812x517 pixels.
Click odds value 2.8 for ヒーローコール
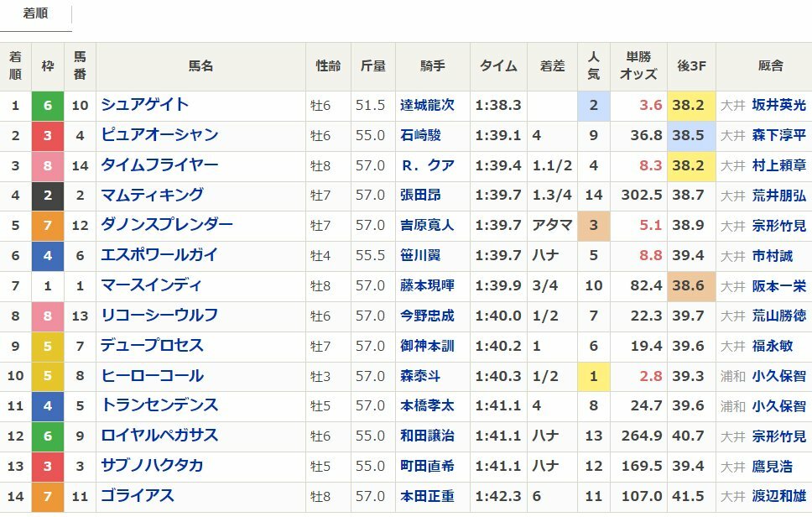pyautogui.click(x=650, y=375)
